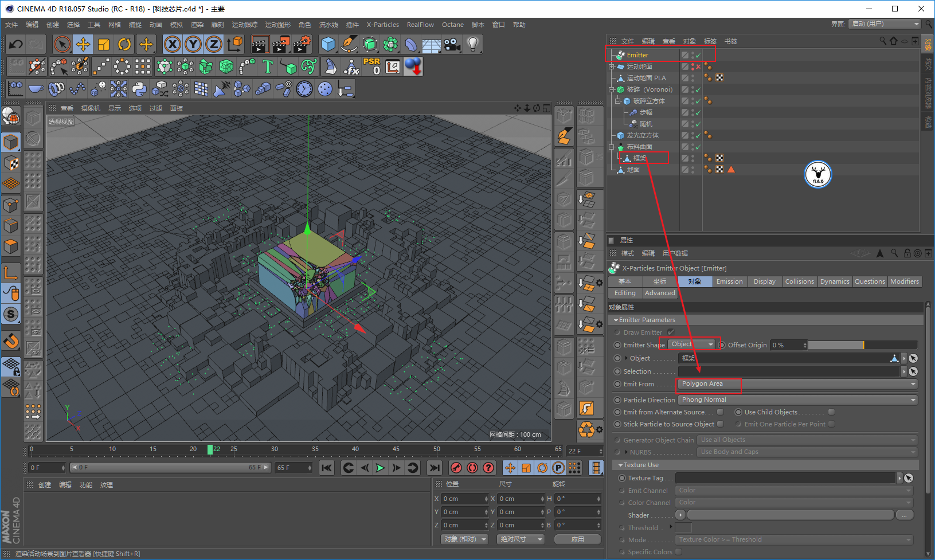Image resolution: width=935 pixels, height=560 pixels.
Task: Select the Live Selection arrow tool
Action: pos(62,44)
